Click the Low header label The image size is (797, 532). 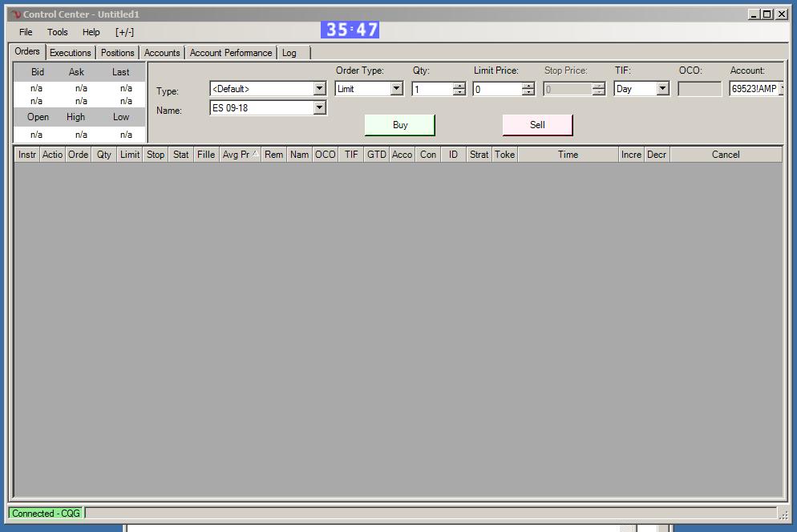[121, 117]
